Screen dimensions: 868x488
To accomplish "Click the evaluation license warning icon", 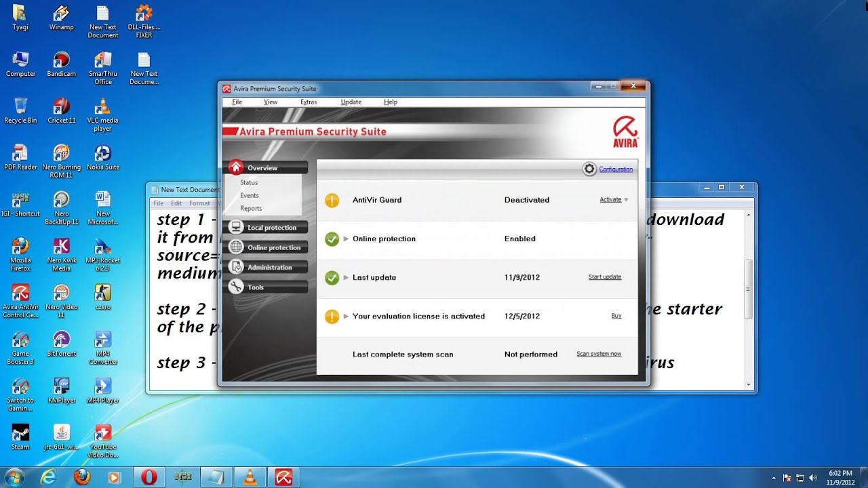I will [x=332, y=316].
